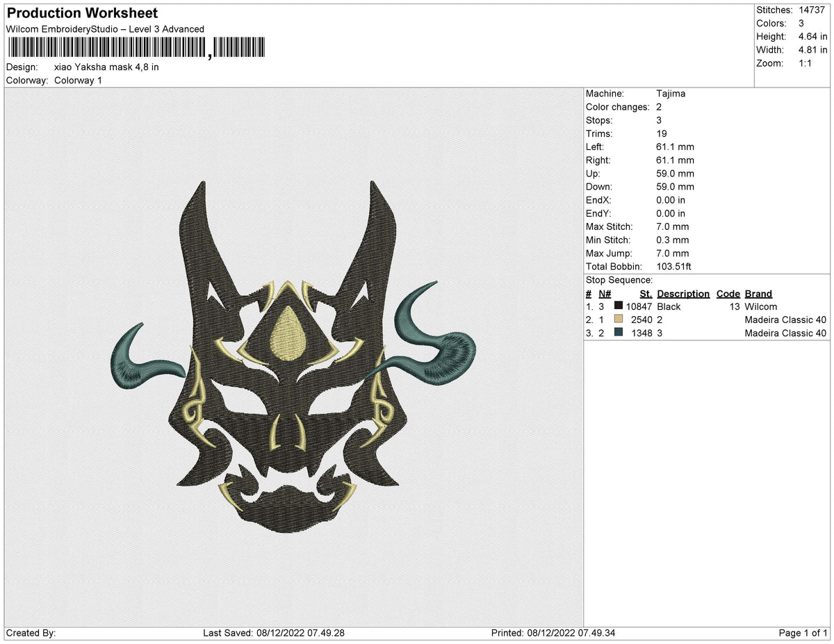
Task: Click the N# column header
Action: [x=605, y=293]
